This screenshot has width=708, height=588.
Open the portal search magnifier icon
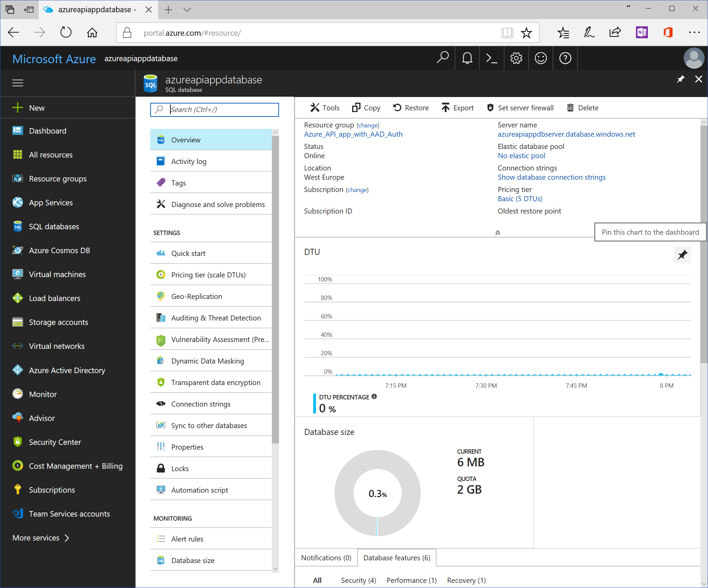(443, 58)
